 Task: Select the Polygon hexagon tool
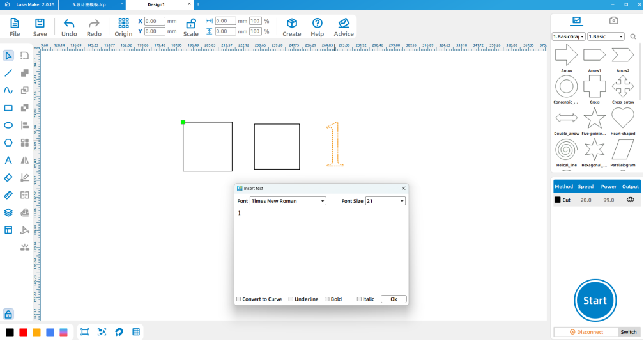[x=8, y=143]
